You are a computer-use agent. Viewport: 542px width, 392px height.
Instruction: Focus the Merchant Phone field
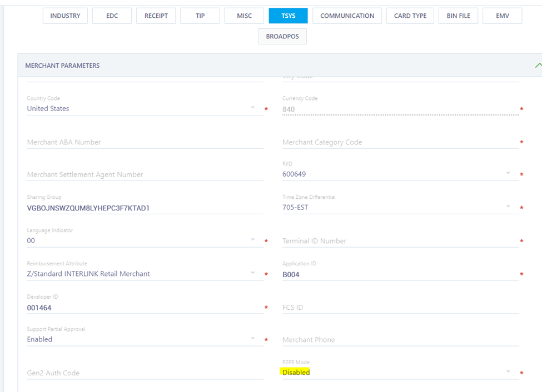point(401,340)
